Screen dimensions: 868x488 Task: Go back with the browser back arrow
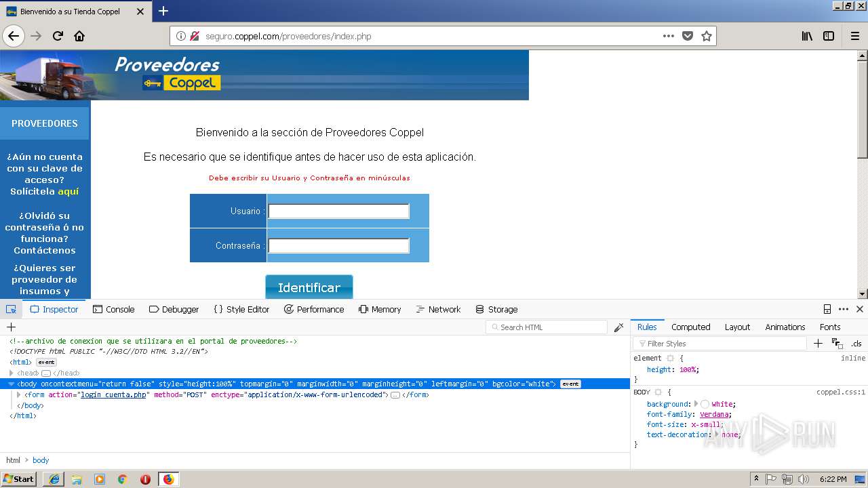point(14,36)
